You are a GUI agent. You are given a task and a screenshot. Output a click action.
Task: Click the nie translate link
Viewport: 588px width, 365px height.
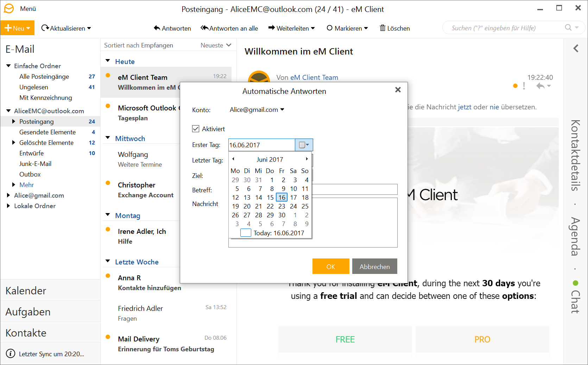pyautogui.click(x=494, y=107)
